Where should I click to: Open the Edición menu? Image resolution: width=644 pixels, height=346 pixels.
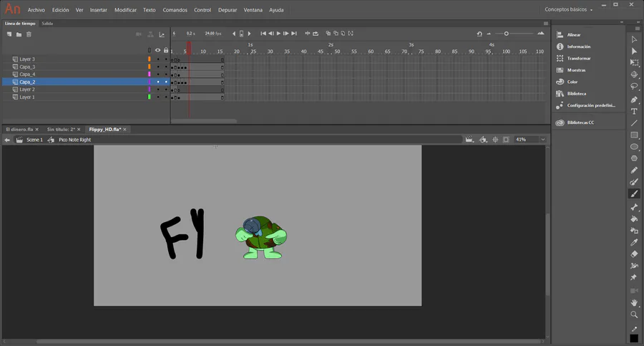tap(60, 10)
